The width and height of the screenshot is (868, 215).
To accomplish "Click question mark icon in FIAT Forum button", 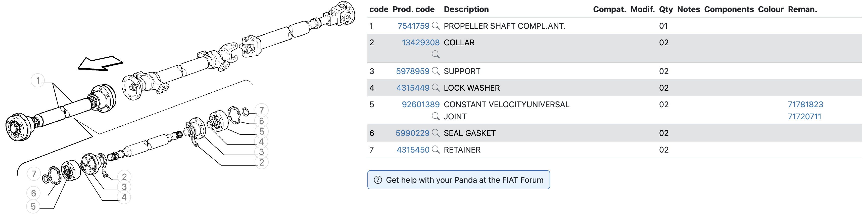I will coord(378,180).
